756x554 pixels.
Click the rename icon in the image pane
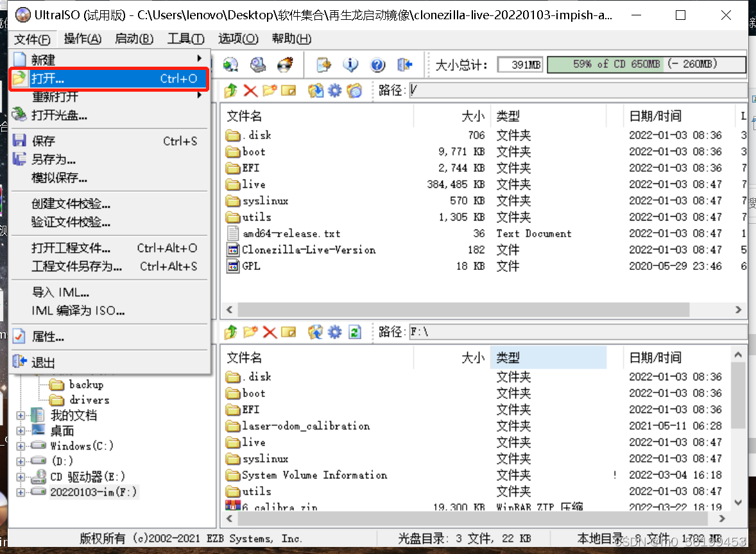[288, 90]
